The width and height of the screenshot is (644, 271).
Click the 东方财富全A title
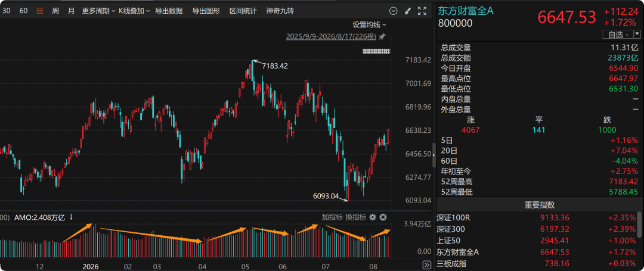click(466, 11)
